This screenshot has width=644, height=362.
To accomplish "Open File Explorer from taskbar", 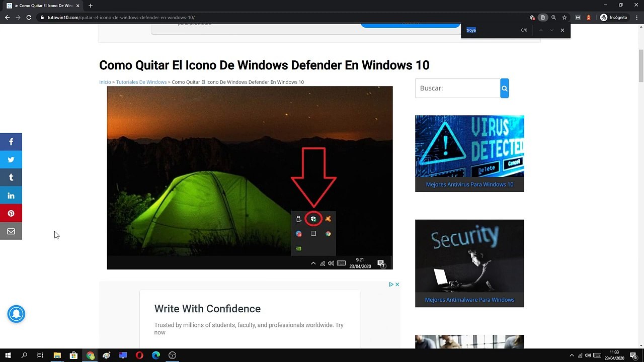I will click(x=57, y=355).
